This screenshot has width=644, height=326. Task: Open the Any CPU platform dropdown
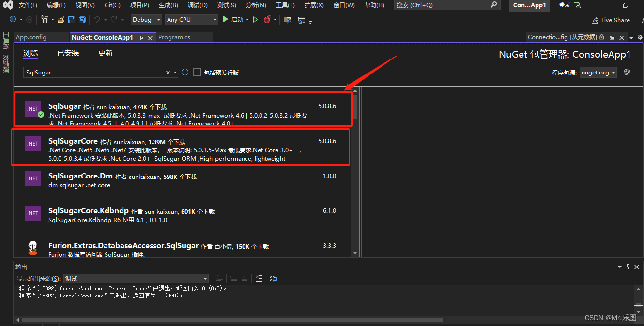(191, 19)
